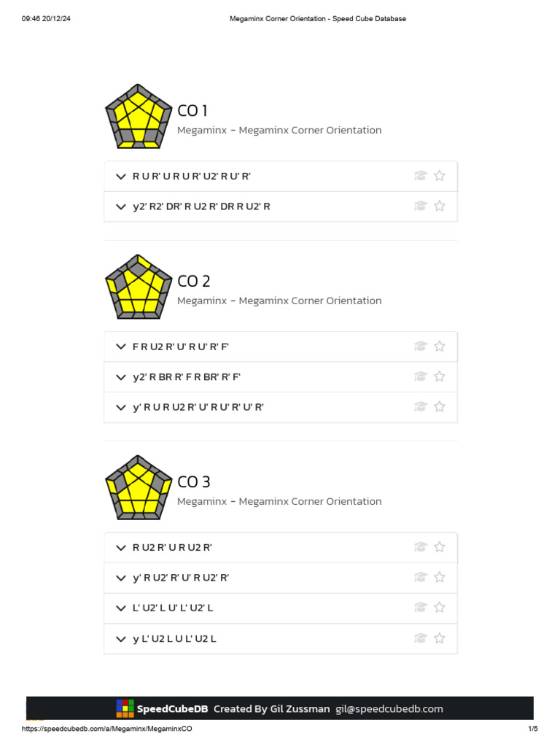Mark F R U2 R' U' algorithm as learned
The height and width of the screenshot is (747, 560).
[420, 347]
